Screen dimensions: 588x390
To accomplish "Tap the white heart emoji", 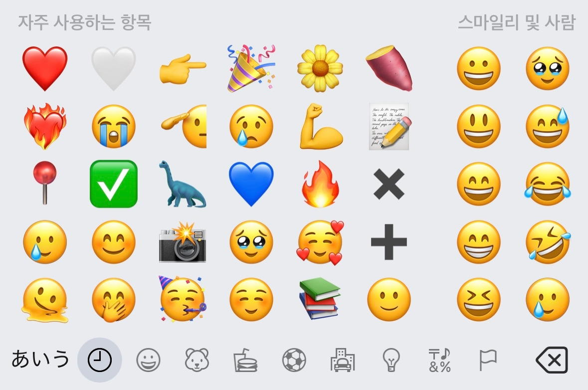I will 114,68.
